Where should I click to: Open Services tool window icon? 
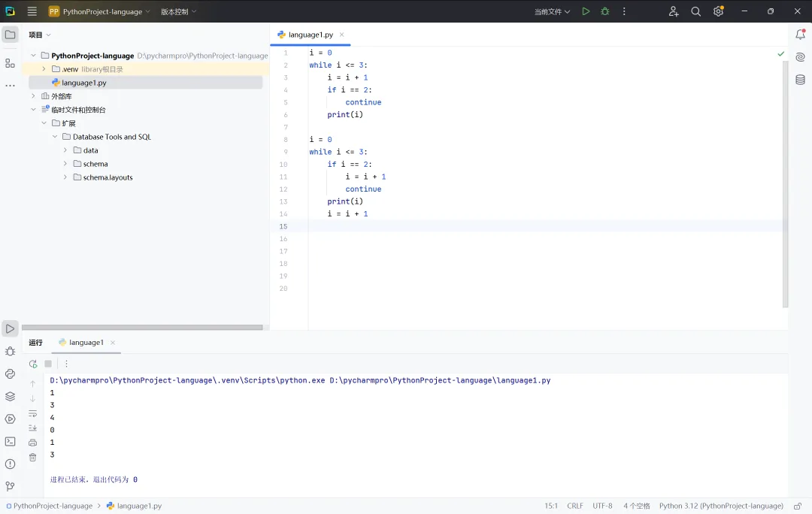(x=11, y=419)
